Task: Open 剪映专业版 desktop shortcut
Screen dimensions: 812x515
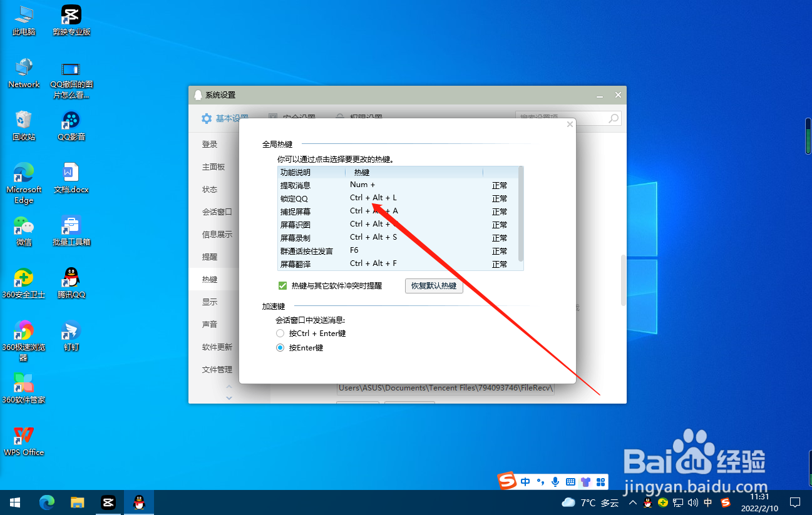Action: click(71, 20)
